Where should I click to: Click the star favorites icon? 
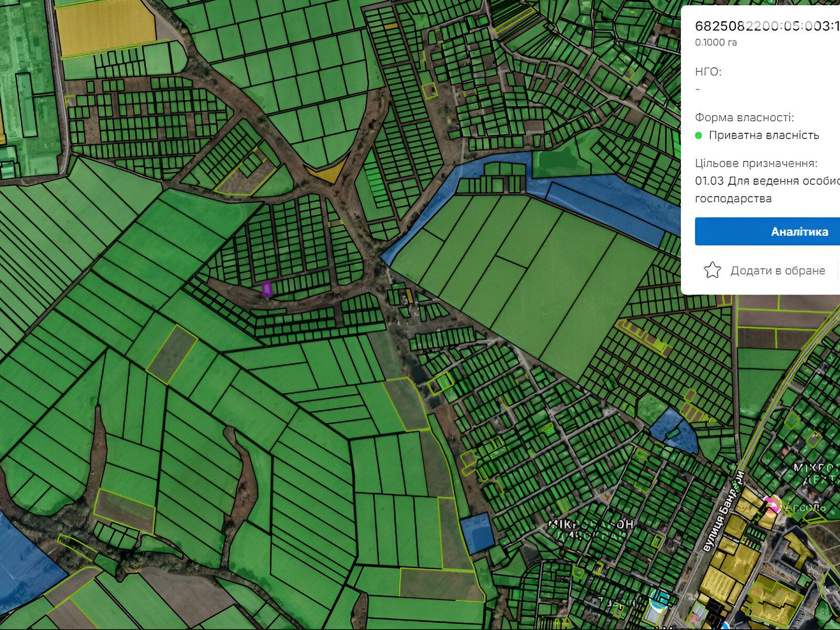click(x=712, y=270)
